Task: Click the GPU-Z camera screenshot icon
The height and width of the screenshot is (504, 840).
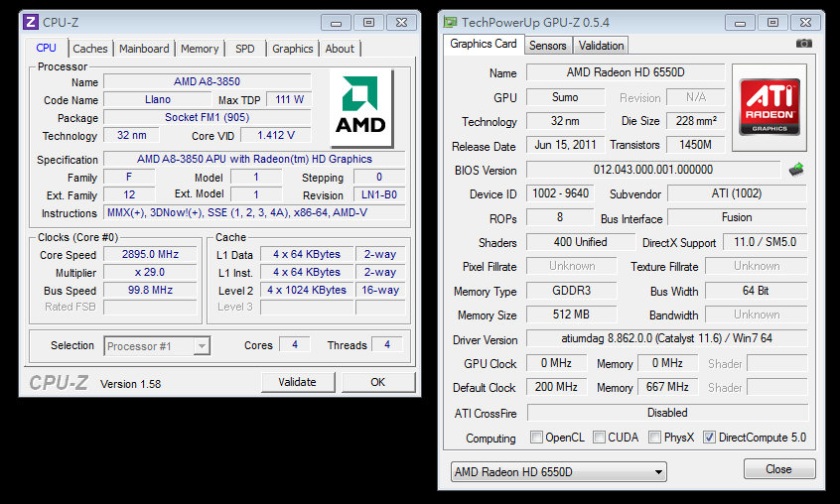Action: point(803,44)
